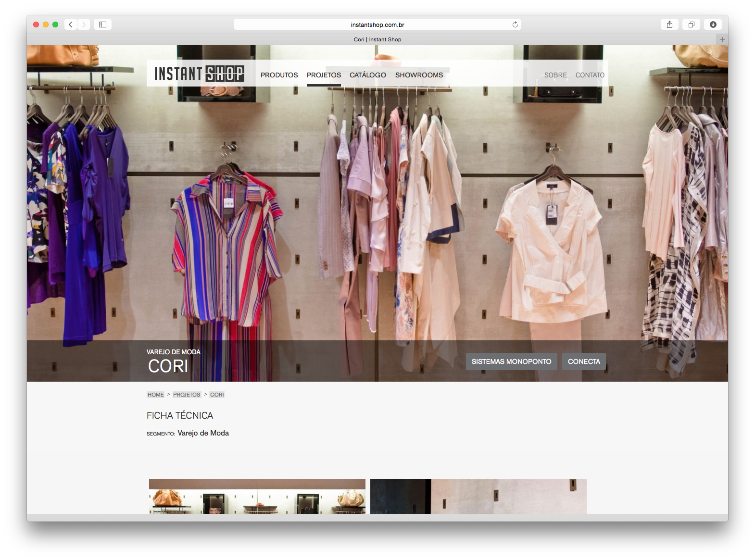
Task: Open the Downloads icon in toolbar
Action: coord(713,25)
